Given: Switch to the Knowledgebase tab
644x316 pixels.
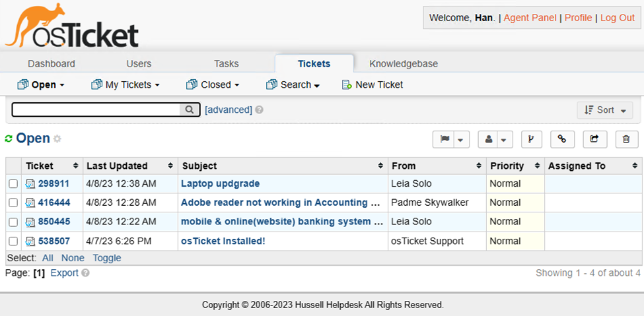Looking at the screenshot, I should pos(404,63).
